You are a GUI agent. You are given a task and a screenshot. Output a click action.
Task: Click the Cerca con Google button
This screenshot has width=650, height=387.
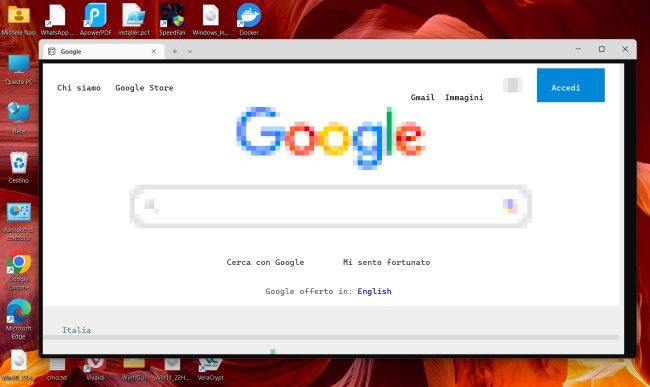265,262
